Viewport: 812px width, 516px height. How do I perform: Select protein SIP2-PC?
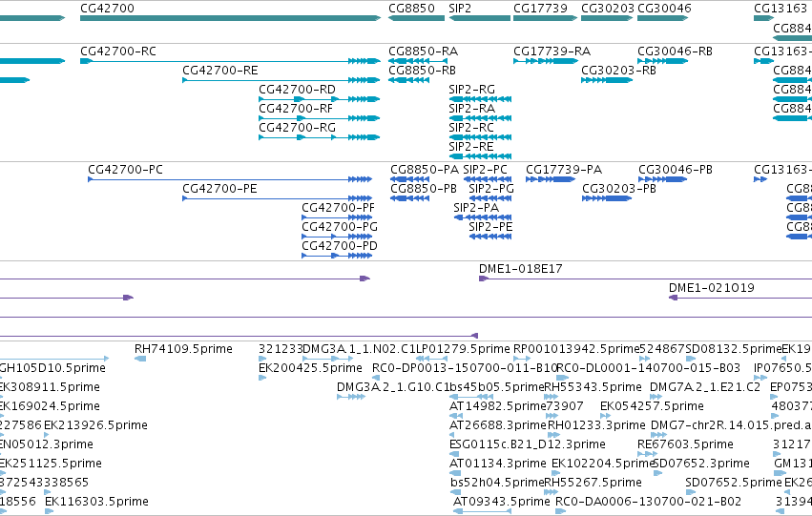tap(488, 179)
